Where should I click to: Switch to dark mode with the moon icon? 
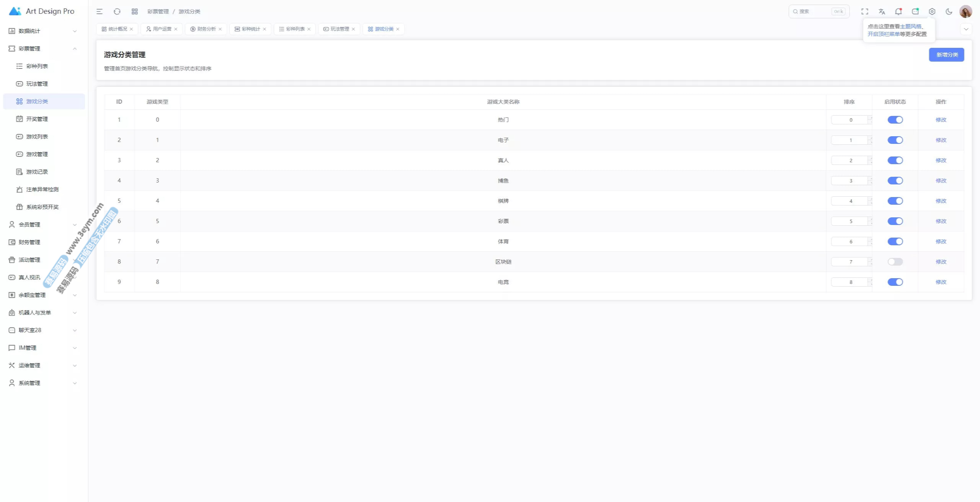point(949,11)
